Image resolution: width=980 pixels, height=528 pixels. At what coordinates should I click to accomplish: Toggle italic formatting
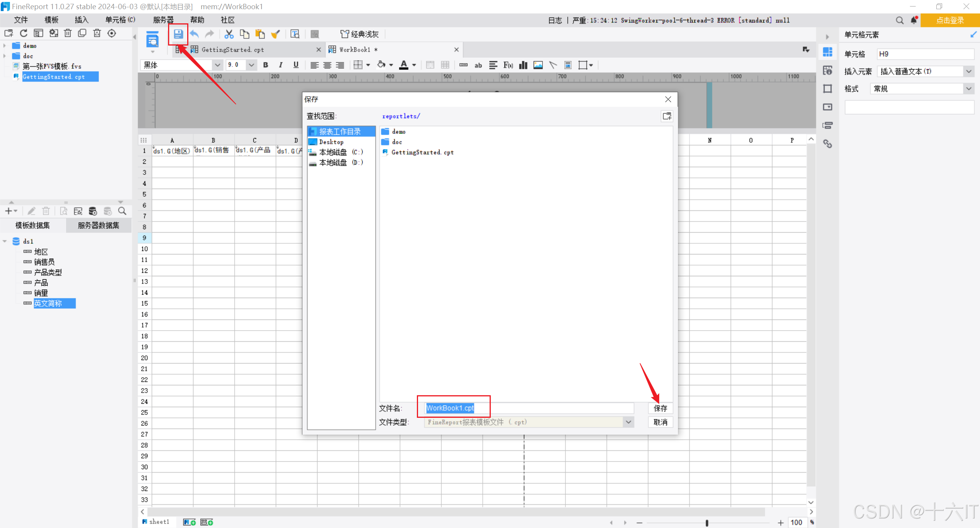tap(281, 65)
